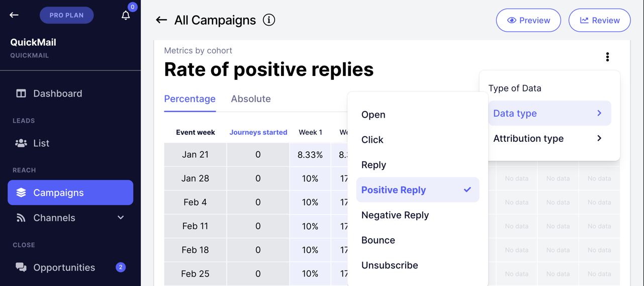
Task: Click the notification bell icon
Action: [126, 15]
